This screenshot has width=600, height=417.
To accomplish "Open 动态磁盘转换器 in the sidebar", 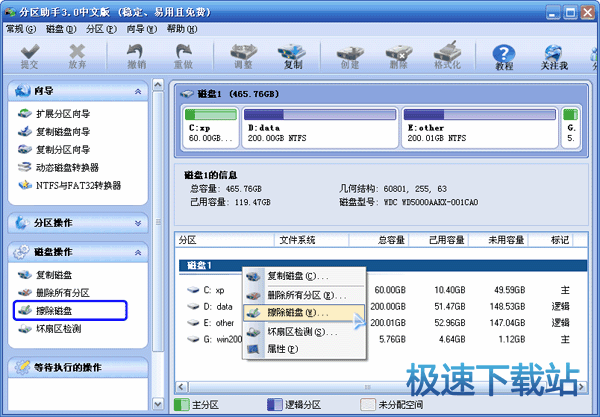I will [x=58, y=168].
